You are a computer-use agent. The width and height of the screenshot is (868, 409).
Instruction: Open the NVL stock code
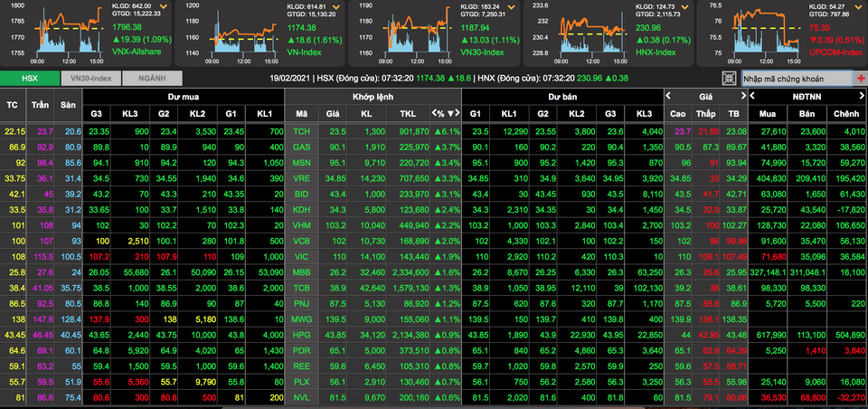pos(302,397)
